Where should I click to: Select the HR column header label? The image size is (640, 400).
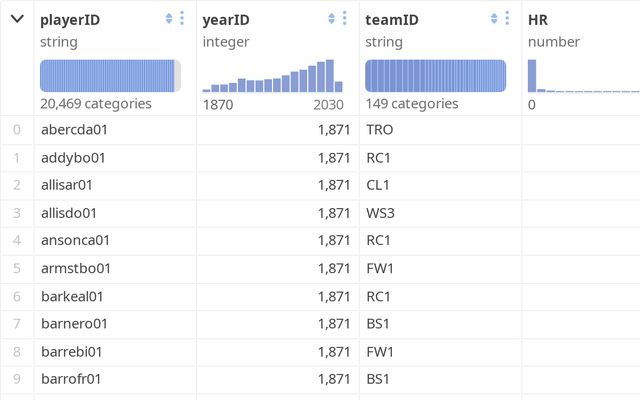point(538,19)
